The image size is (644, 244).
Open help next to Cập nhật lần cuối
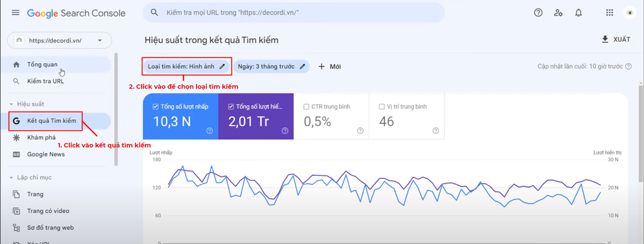click(x=629, y=66)
